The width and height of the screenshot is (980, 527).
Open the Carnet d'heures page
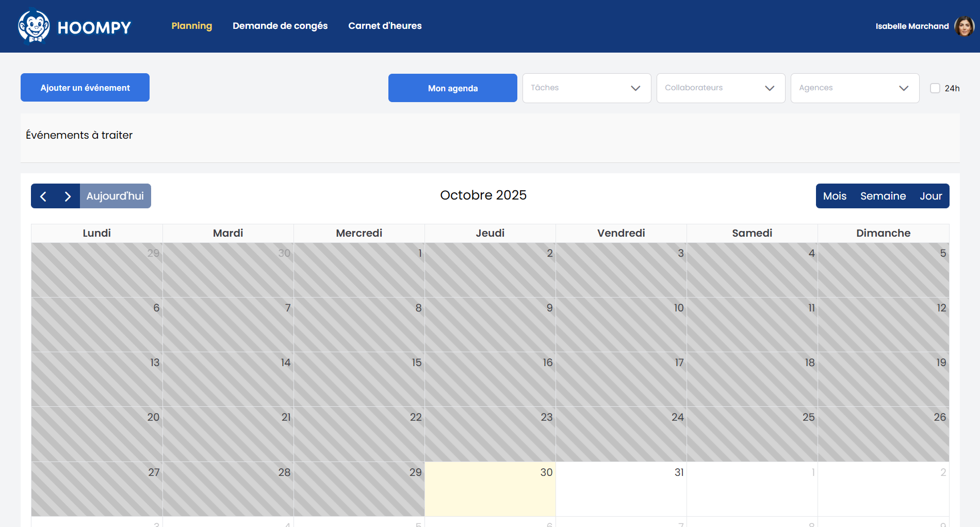(385, 26)
